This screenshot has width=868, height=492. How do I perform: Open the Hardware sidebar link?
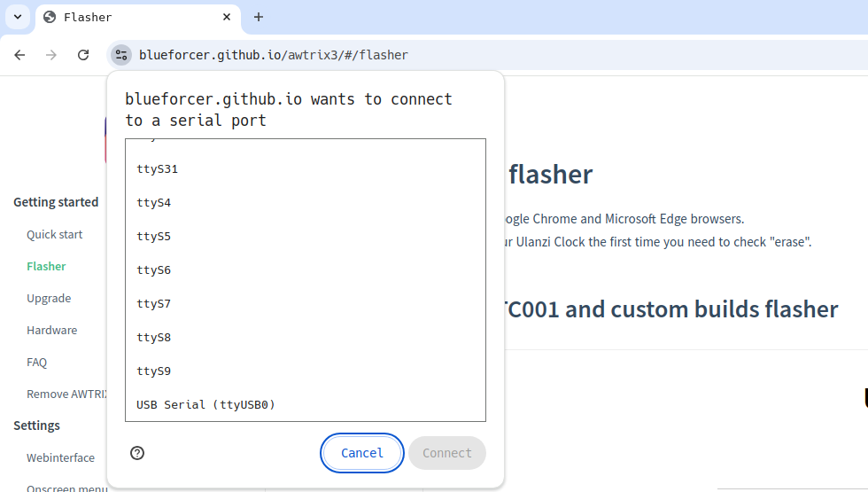(x=51, y=331)
